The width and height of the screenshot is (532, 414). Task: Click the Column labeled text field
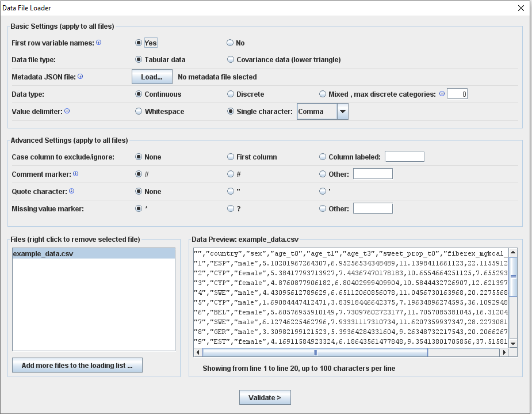404,157
